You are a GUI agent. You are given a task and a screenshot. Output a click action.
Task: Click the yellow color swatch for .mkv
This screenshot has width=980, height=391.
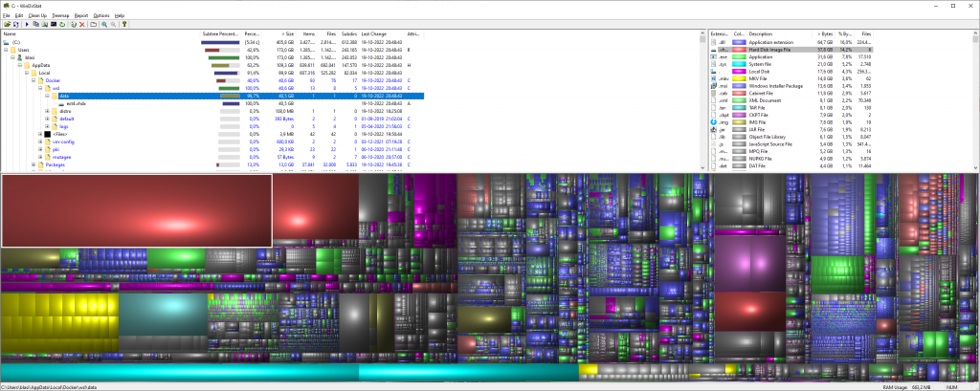pyautogui.click(x=739, y=77)
